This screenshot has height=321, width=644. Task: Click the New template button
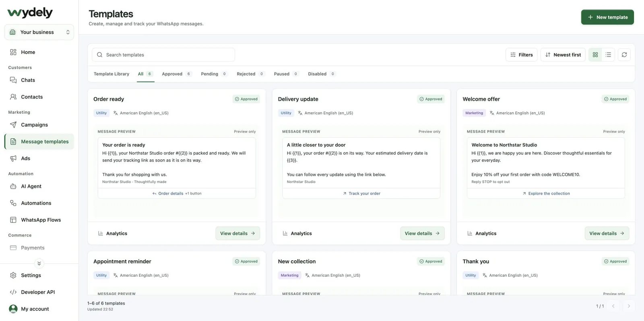[x=607, y=17]
